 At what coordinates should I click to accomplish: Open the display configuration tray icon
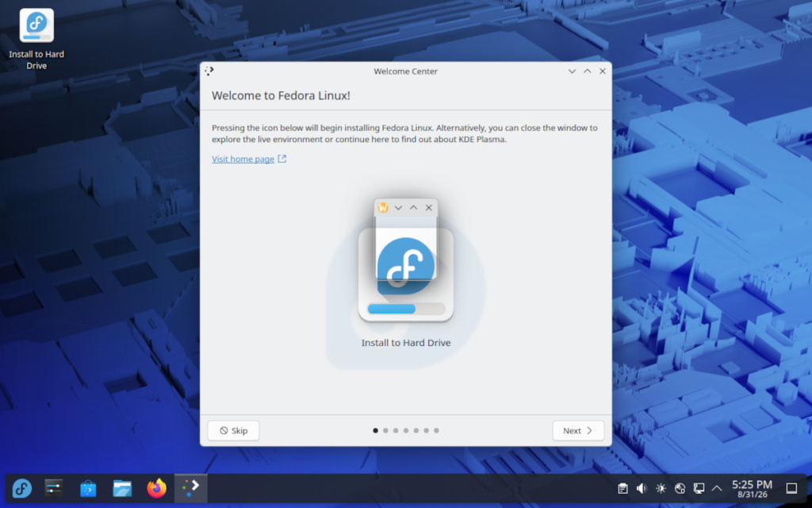point(699,488)
